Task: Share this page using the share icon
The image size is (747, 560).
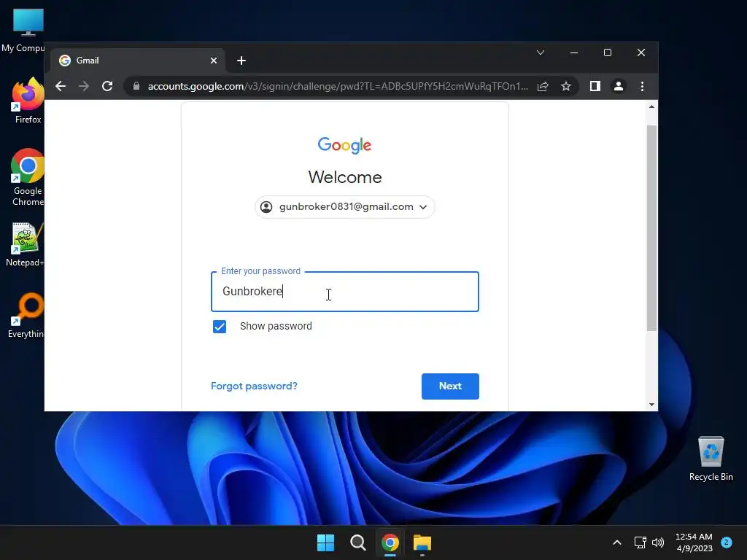Action: pos(543,86)
